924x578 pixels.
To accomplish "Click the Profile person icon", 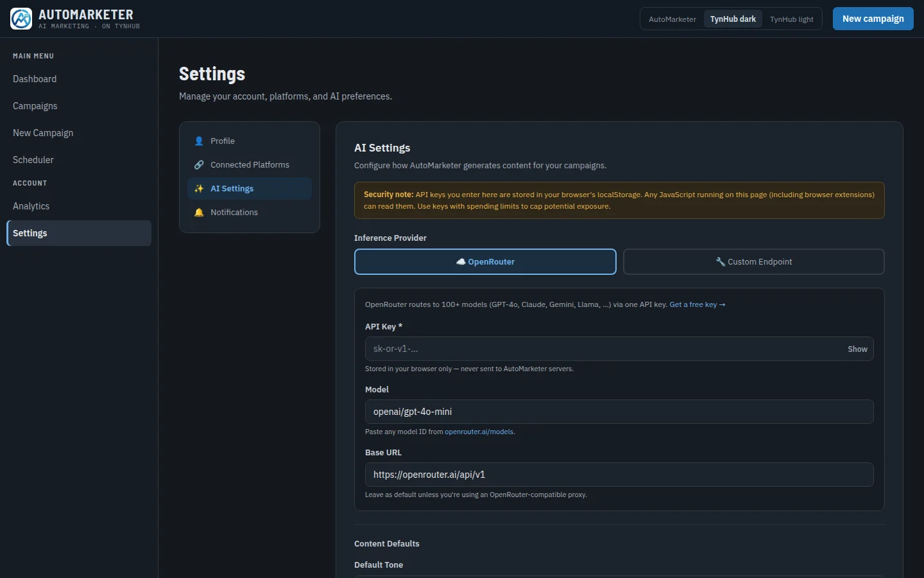I will (x=199, y=141).
